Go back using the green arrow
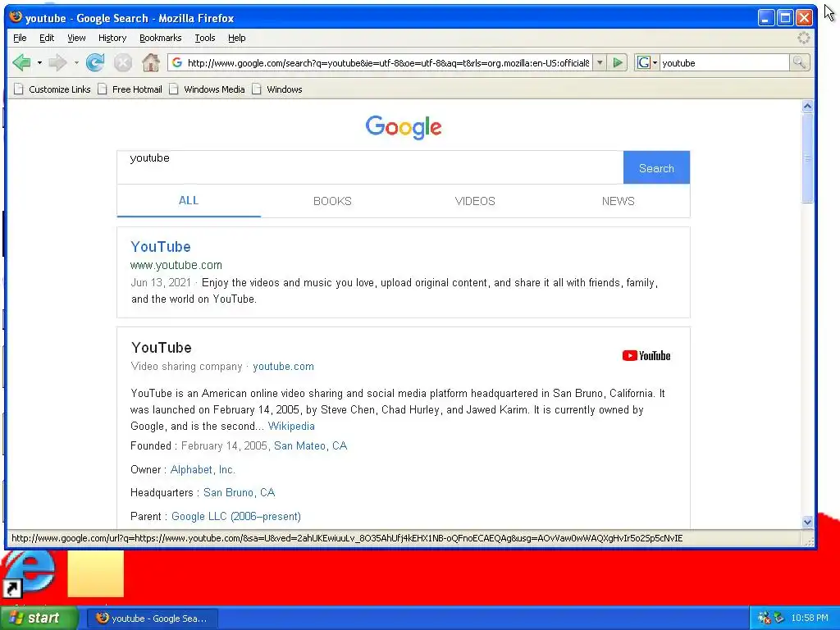Screen dimensions: 840x630 point(22,62)
